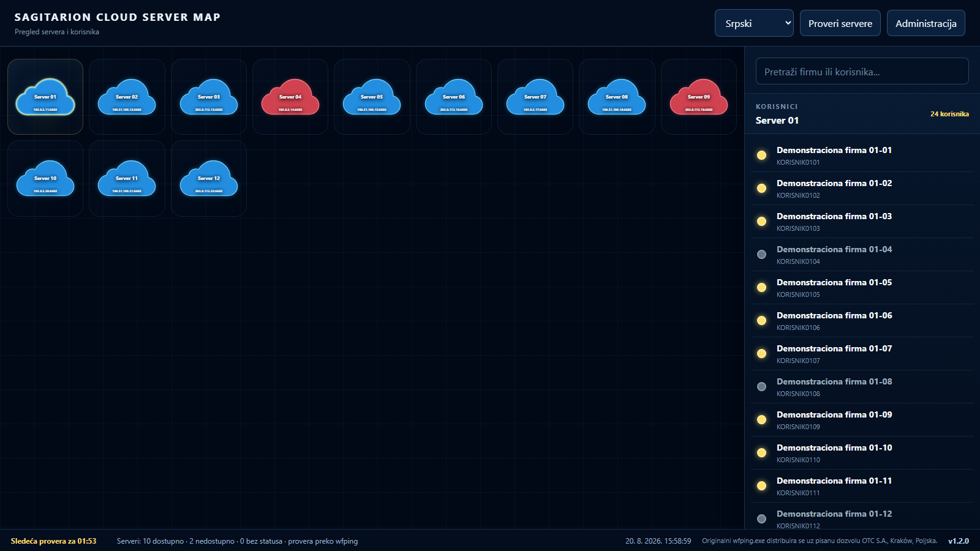Select Demonstraciona firma 01-03 row

coord(862,222)
